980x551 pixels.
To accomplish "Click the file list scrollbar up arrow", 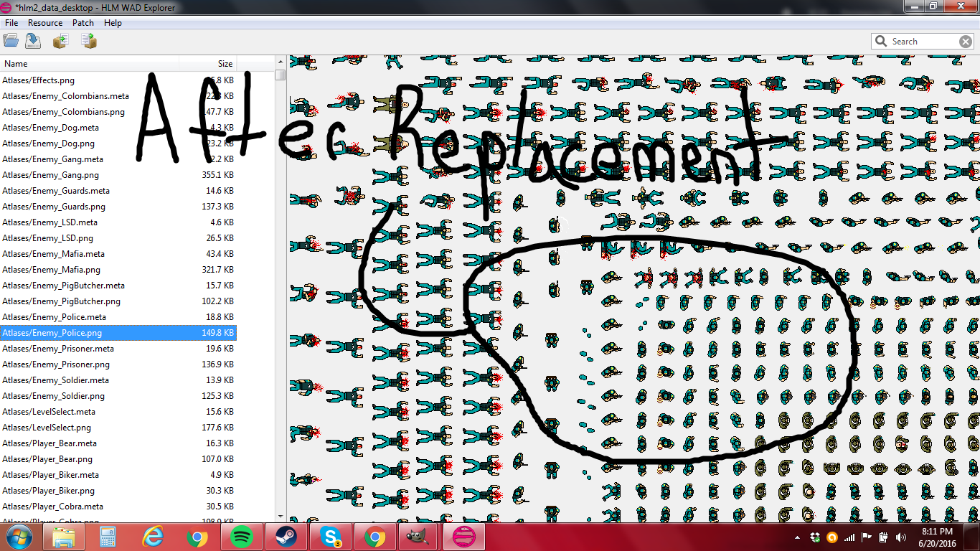I will 280,62.
